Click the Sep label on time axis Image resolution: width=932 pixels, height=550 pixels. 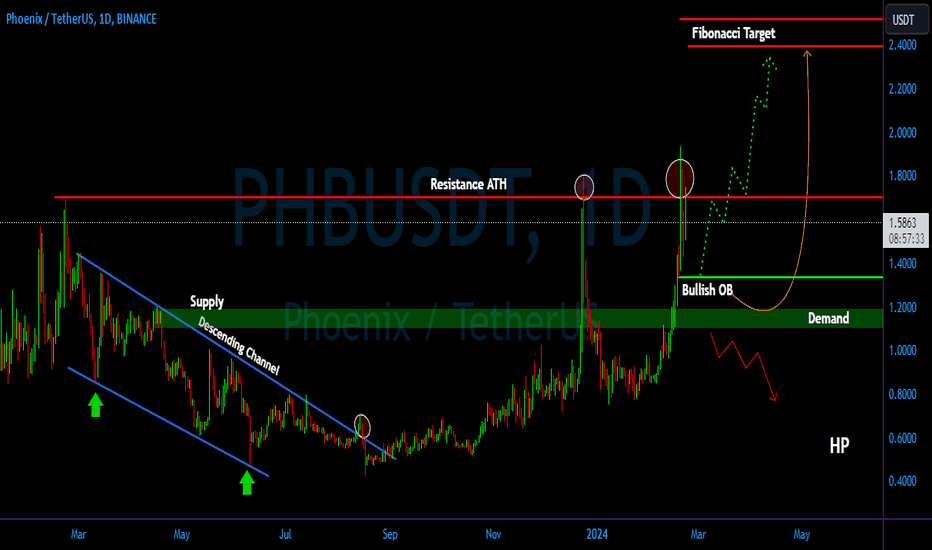[390, 534]
